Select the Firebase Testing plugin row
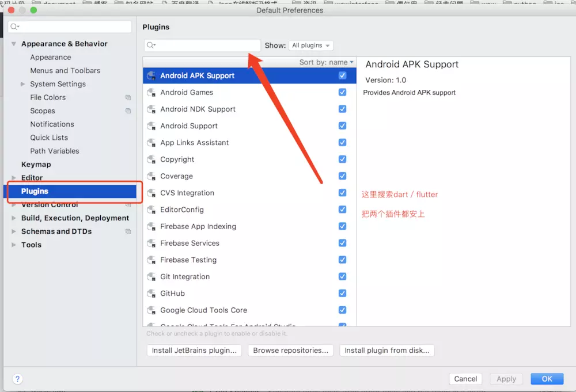The image size is (576, 392). pyautogui.click(x=249, y=260)
